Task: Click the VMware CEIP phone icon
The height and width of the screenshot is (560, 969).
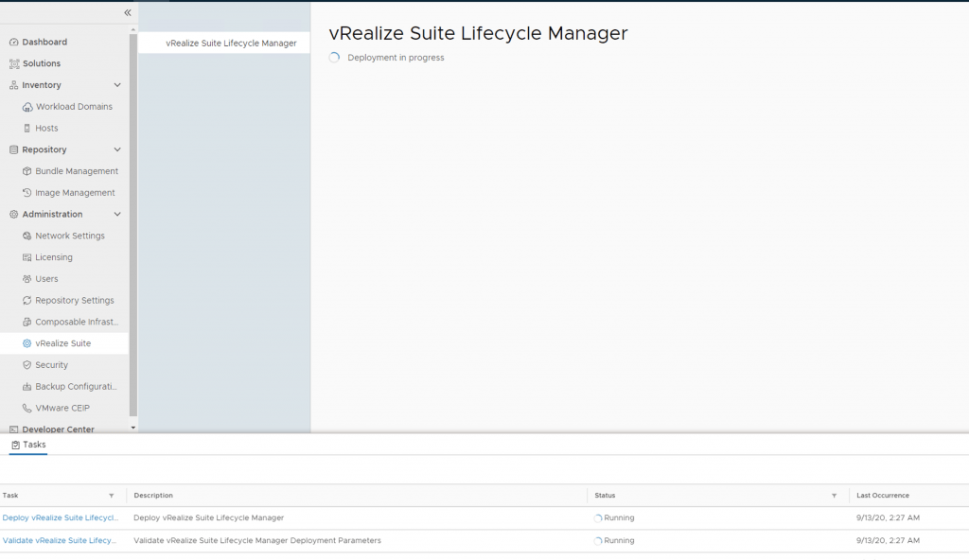Action: coord(27,409)
